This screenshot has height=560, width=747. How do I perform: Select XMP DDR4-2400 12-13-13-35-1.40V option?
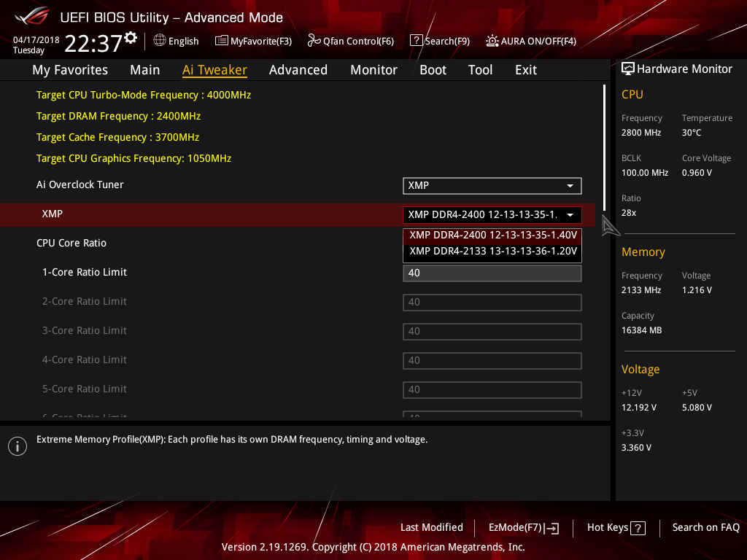[x=492, y=236]
